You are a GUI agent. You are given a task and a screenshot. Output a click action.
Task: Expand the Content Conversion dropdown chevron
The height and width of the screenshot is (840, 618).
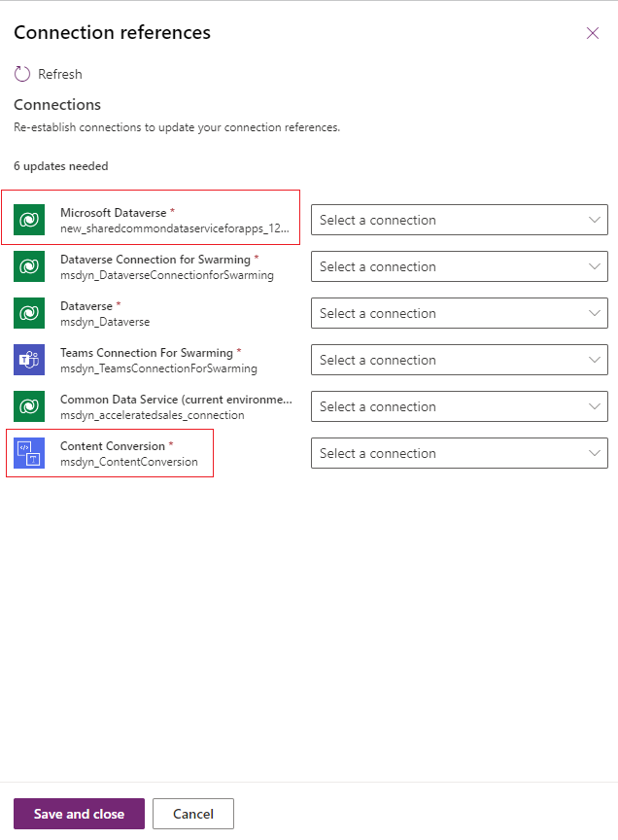pos(595,453)
